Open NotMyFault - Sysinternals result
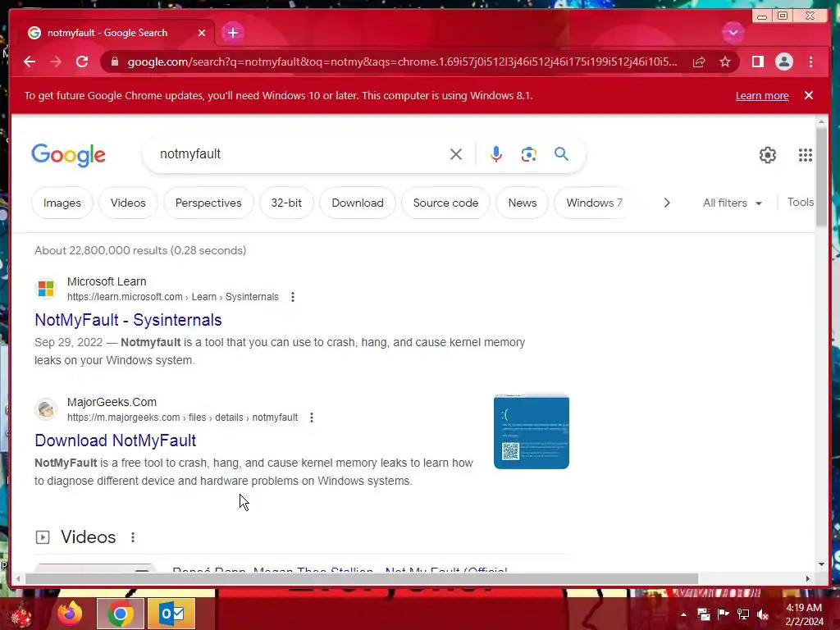The width and height of the screenshot is (840, 630). pos(128,320)
